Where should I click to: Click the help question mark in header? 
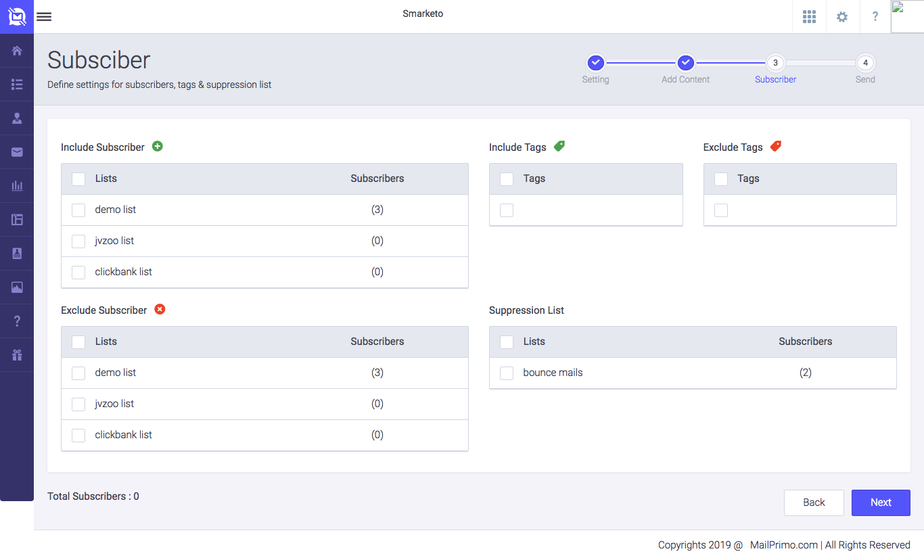[x=875, y=17]
